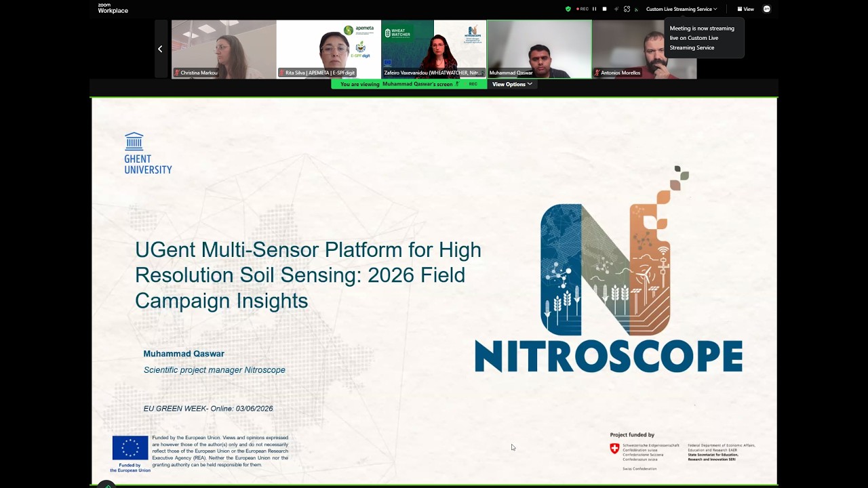Click muted mic icon beside Christina Markou
The width and height of the screenshot is (868, 488).
click(177, 73)
